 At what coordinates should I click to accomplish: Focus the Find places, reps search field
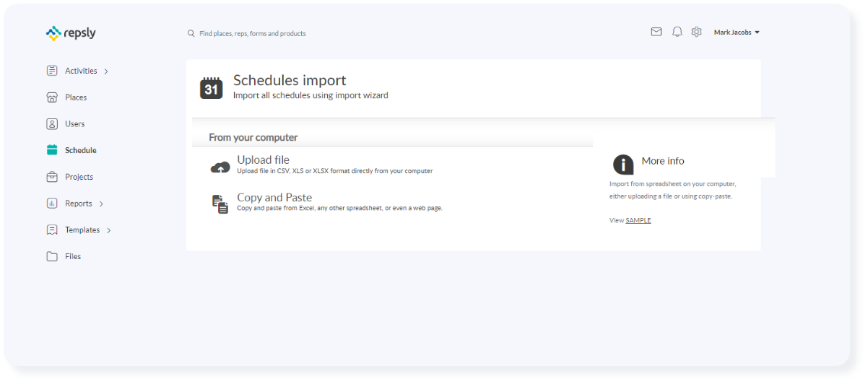coord(252,33)
